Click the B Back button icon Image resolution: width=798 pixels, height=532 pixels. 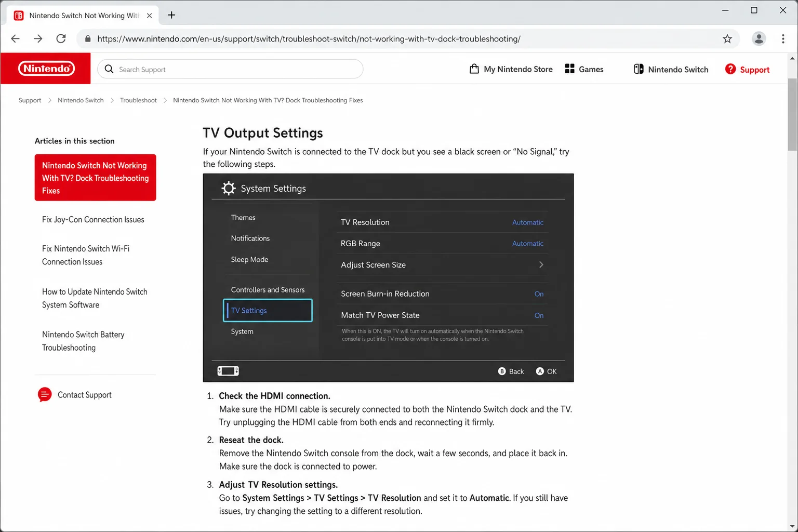[502, 371]
